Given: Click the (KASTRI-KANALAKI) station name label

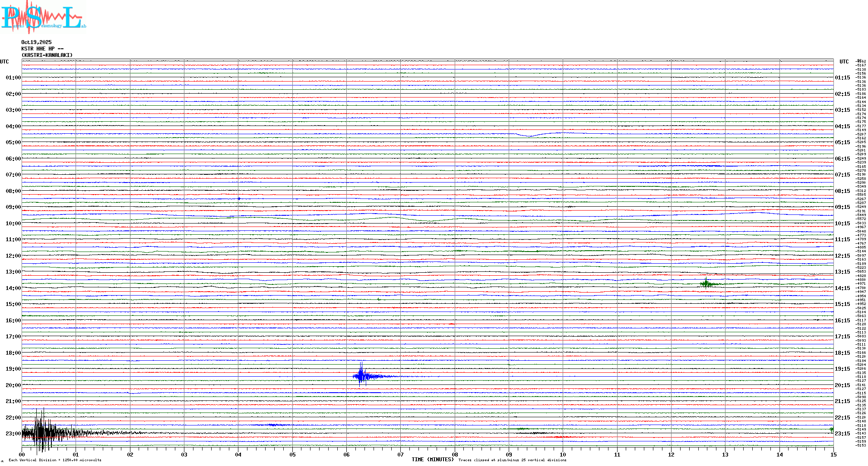Looking at the screenshot, I should [x=47, y=55].
